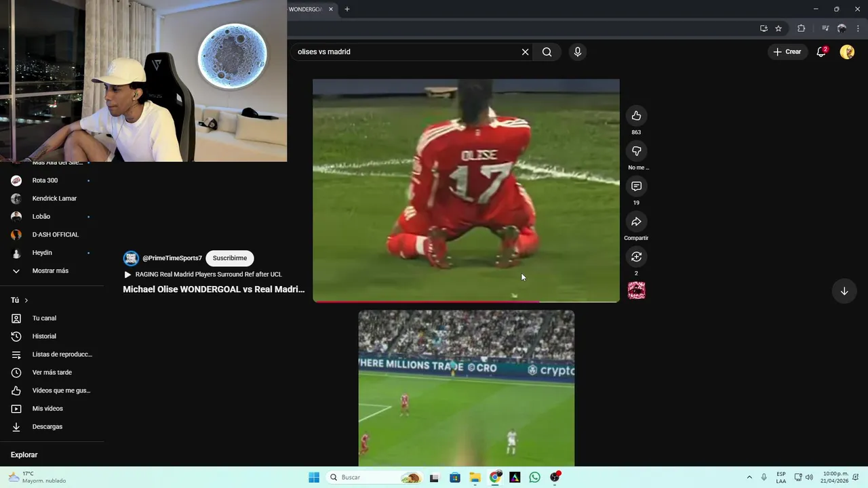Open the comments showing 19
The width and height of the screenshot is (868, 488).
(x=636, y=186)
